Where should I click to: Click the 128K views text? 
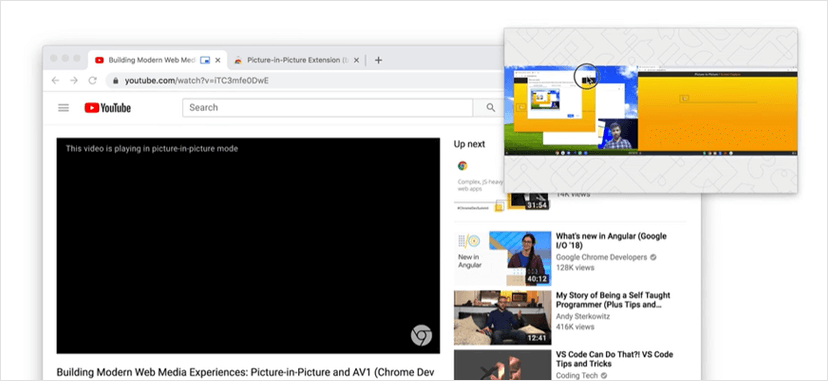click(575, 268)
